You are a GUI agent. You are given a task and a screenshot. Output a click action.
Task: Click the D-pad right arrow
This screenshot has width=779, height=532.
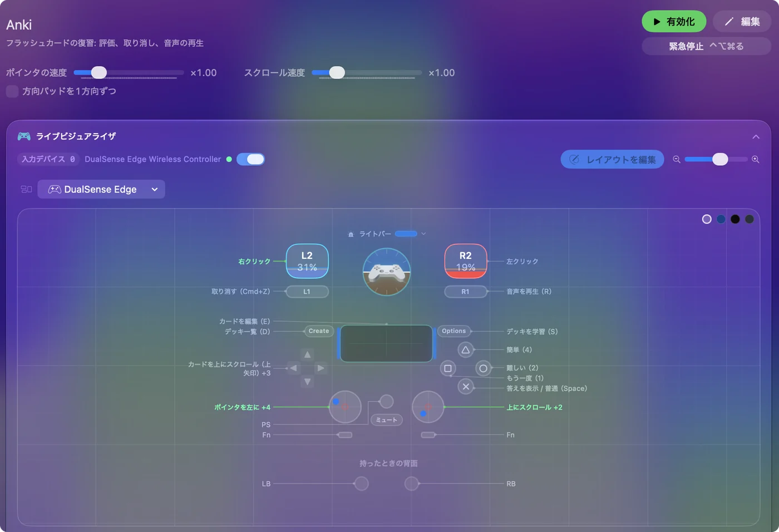coord(321,368)
